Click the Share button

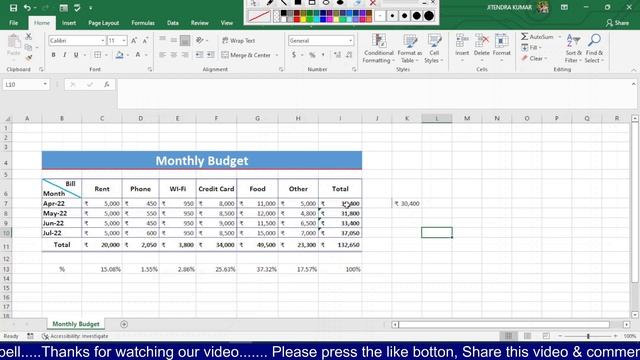[617, 23]
